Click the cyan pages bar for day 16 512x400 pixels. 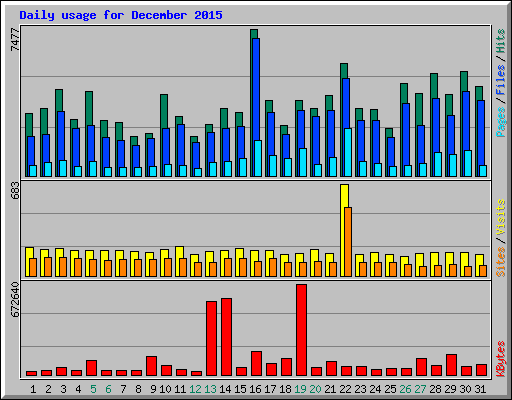click(x=258, y=158)
